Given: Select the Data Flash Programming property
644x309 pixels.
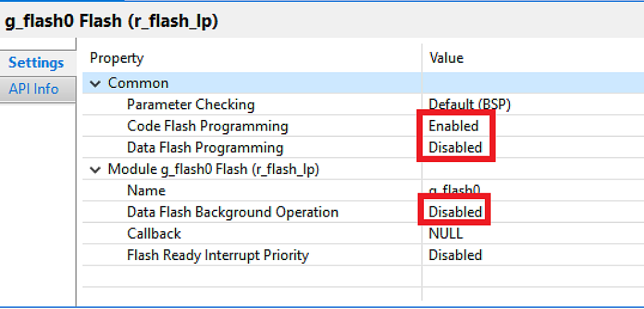Looking at the screenshot, I should pos(205,148).
